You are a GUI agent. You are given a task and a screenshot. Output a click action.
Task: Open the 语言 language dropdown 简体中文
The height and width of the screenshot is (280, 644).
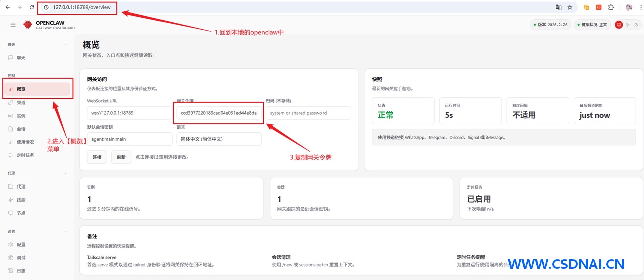(x=219, y=139)
